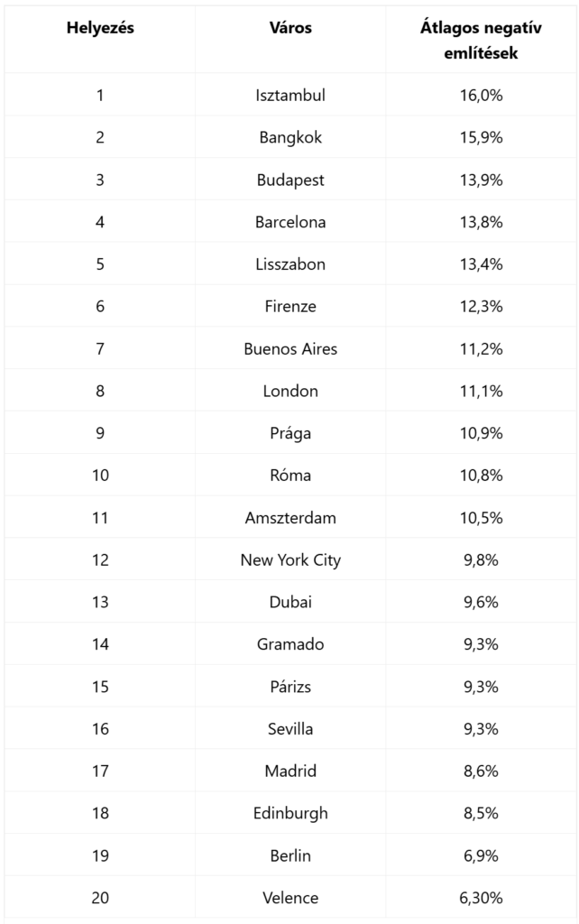
Task: Select the Barcelona row's 13,8% value
Action: coord(481,222)
